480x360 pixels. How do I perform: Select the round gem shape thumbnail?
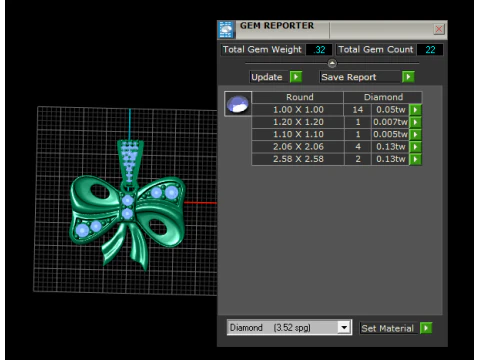coord(238,104)
